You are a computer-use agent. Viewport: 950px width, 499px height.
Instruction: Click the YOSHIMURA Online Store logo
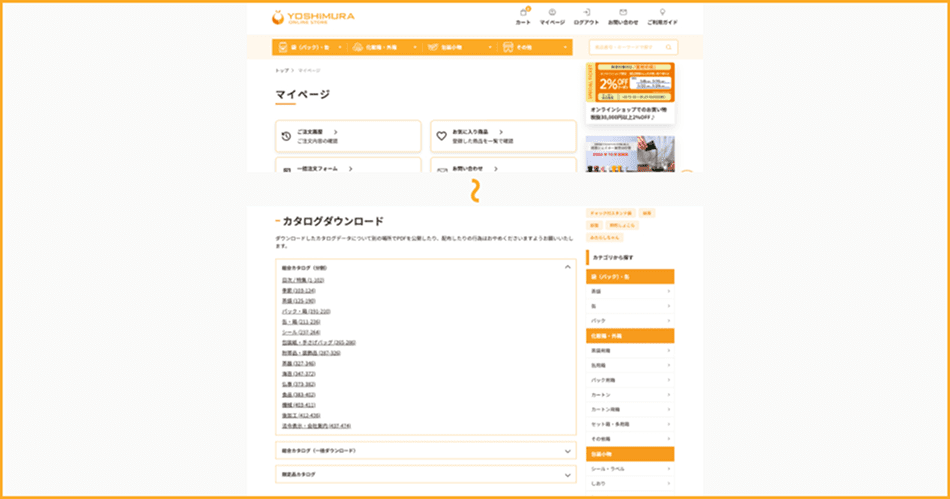coord(313,17)
